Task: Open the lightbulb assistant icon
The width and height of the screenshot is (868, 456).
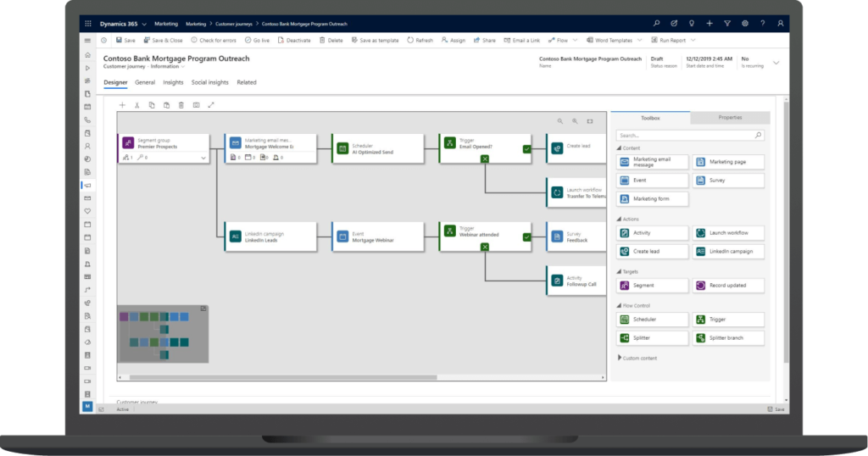Action: [x=692, y=24]
